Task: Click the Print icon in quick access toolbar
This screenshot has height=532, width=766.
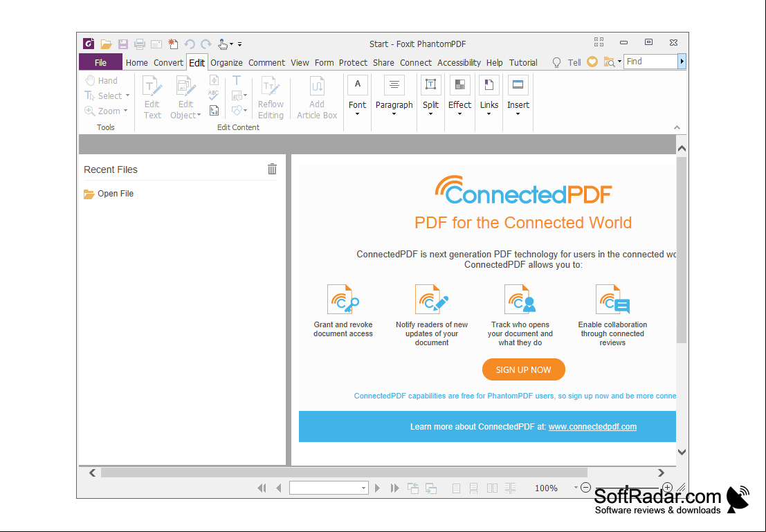Action: pos(140,44)
